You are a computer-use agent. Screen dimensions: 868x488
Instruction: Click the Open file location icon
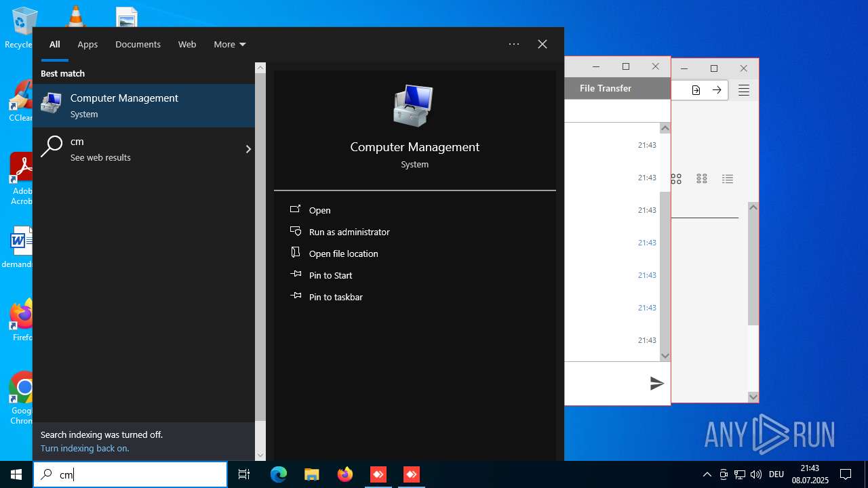point(295,253)
